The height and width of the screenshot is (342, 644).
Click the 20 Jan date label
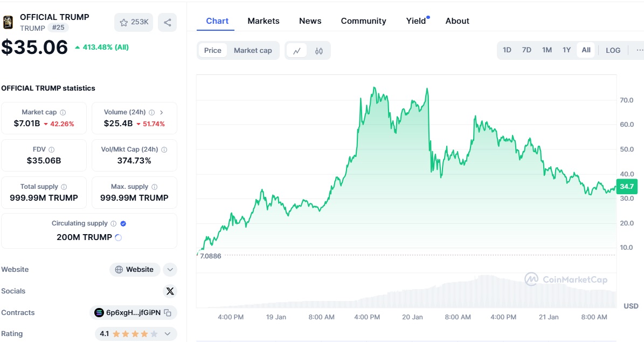coord(412,317)
